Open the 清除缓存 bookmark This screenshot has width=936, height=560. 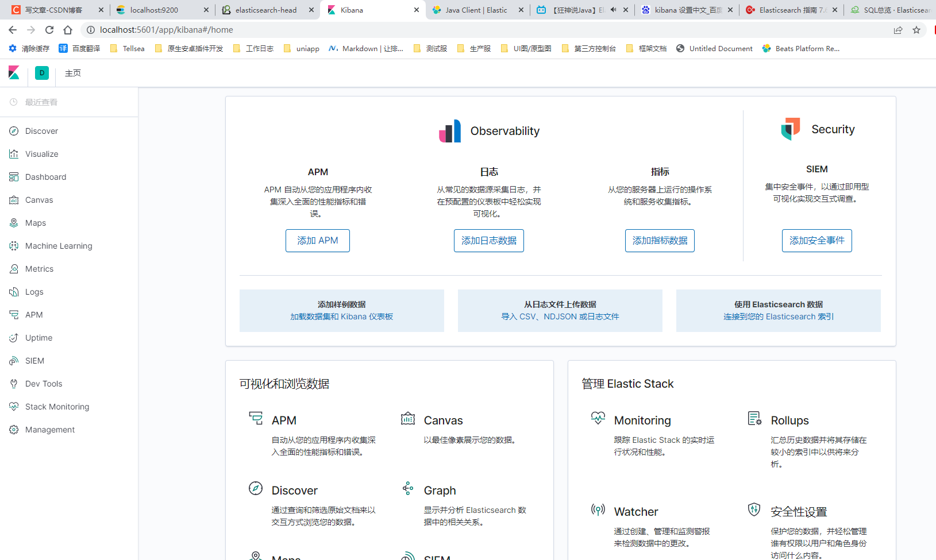click(29, 49)
